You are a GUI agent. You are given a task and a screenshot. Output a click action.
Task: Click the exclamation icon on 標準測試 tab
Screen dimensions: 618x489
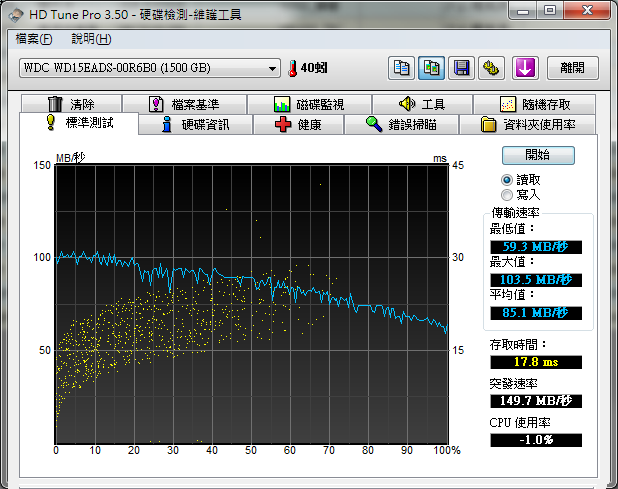[x=50, y=122]
